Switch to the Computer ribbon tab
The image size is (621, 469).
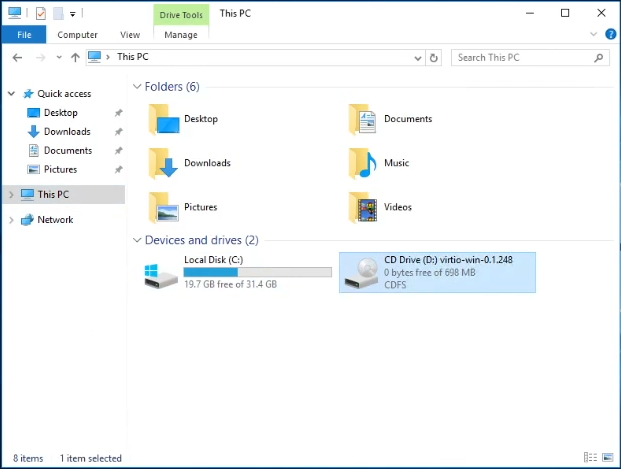[x=77, y=35]
